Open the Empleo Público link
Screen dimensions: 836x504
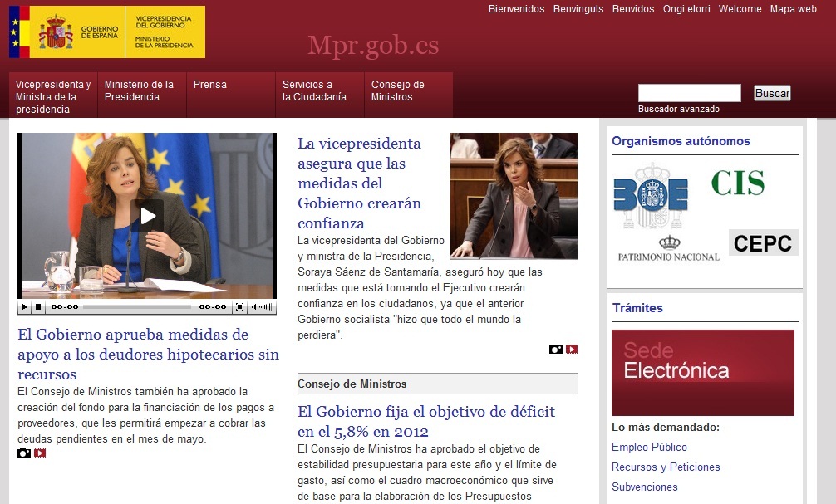coord(649,447)
